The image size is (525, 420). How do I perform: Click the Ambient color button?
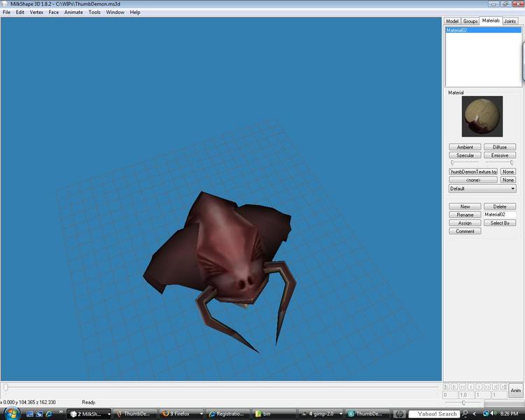[x=465, y=147]
